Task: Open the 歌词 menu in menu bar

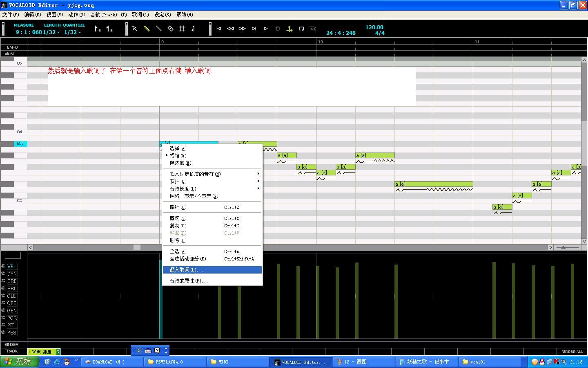Action: coord(140,14)
